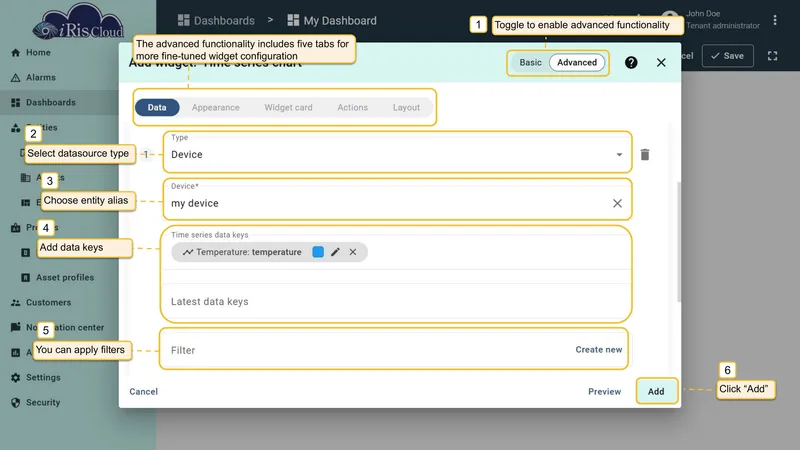
Task: Select the Data tab
Action: (157, 108)
